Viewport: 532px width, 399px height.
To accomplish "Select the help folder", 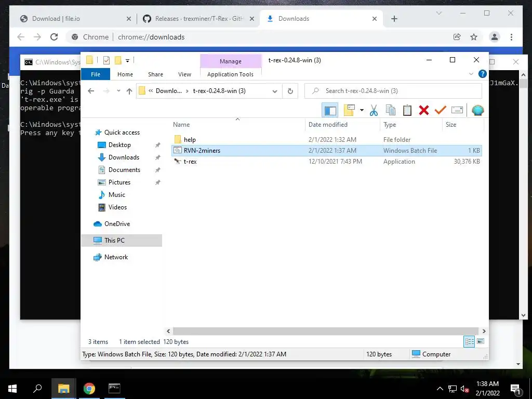I will 326,139.
